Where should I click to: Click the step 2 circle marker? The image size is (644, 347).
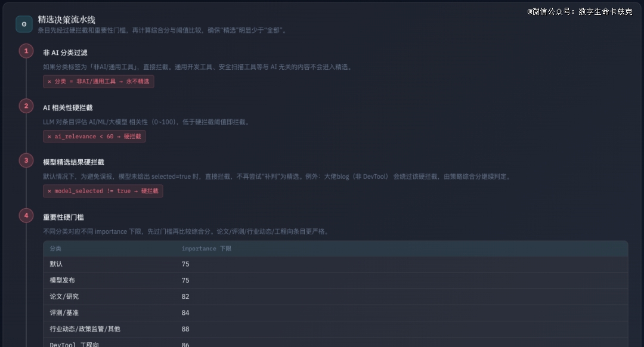(26, 106)
